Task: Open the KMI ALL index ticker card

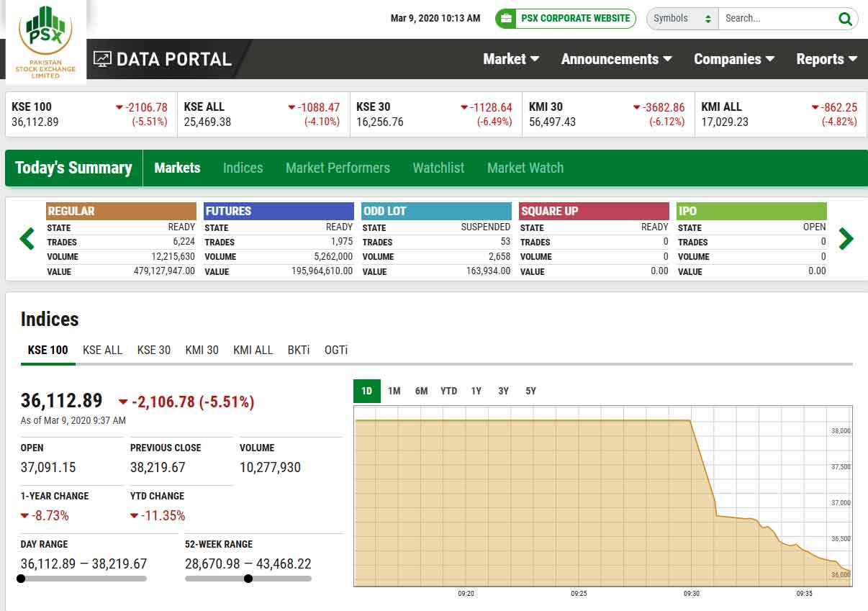Action: point(781,114)
